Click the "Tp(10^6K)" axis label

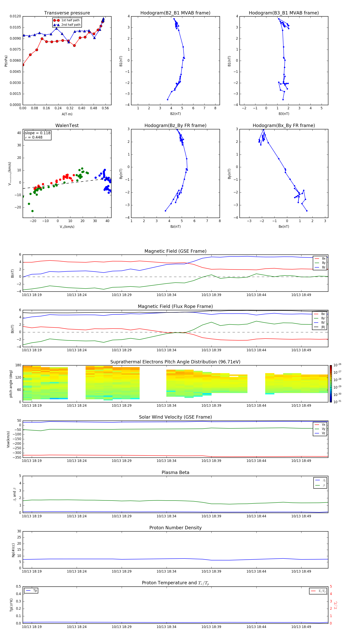11,605
